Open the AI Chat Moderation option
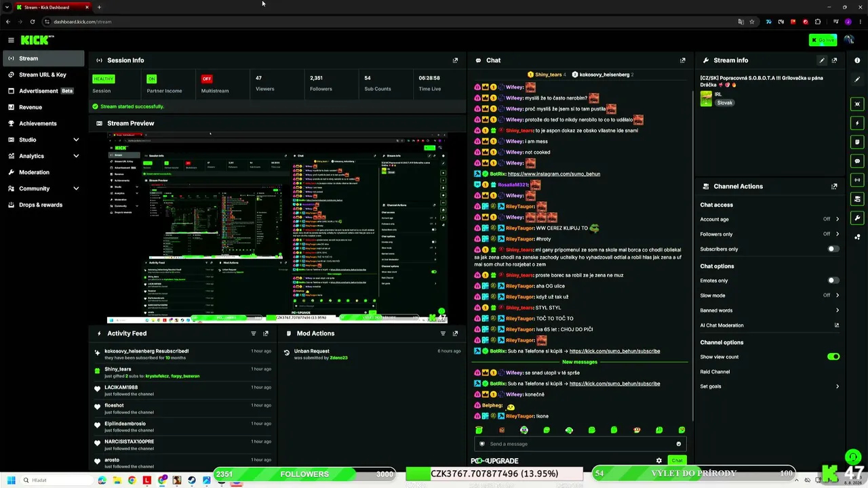Viewport: 868px width, 488px height. click(770, 325)
